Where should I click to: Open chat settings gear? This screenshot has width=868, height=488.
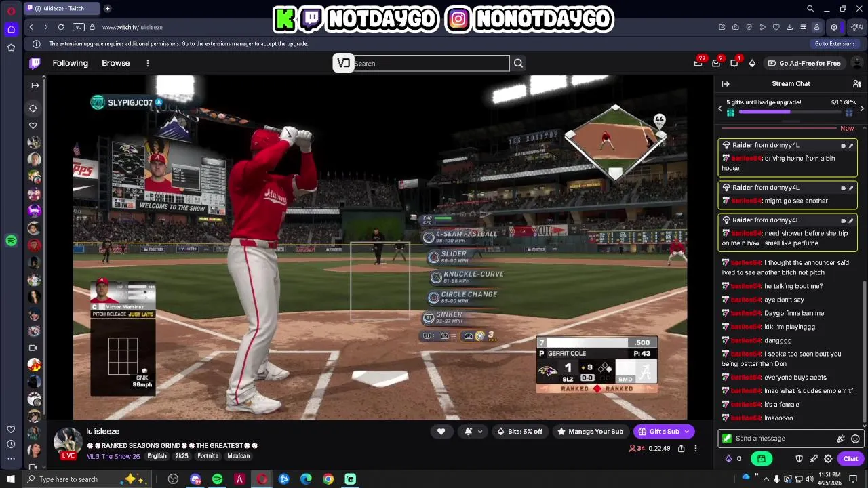[x=828, y=459]
